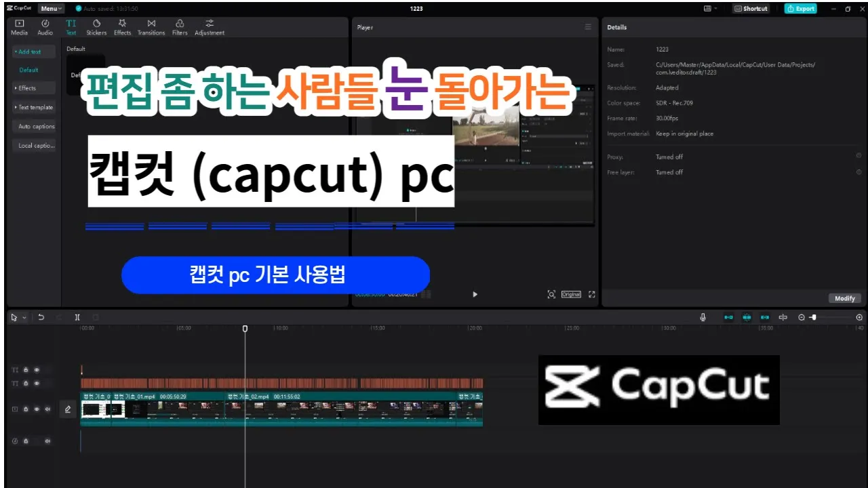Enter Player fullscreen mode
The width and height of the screenshot is (868, 488).
click(592, 294)
